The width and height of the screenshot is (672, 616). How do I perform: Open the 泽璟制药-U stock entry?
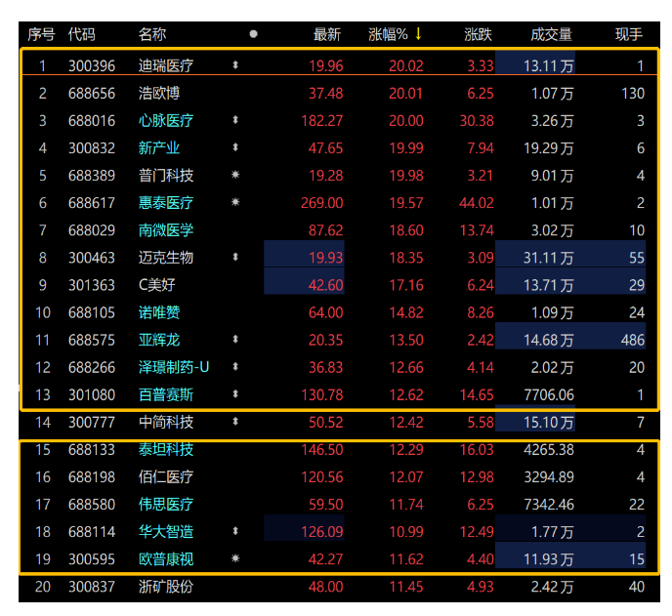pyautogui.click(x=174, y=367)
